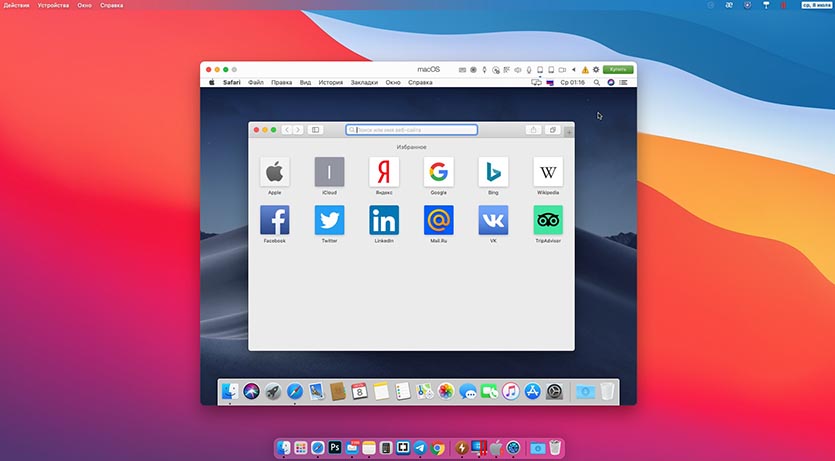The image size is (835, 461).
Task: Open the Яндекс favorite tile
Action: pos(384,171)
